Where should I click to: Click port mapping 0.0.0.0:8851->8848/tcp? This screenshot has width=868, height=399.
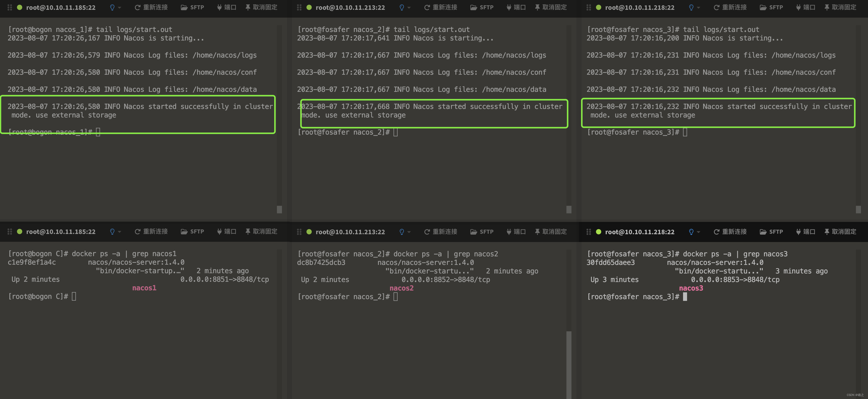click(x=224, y=280)
